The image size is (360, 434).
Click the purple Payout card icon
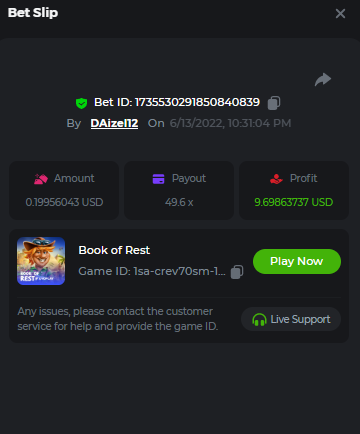[x=158, y=179]
